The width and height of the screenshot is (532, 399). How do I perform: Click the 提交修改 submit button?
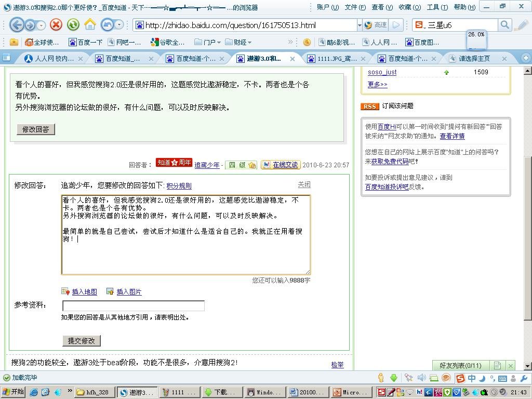[81, 341]
